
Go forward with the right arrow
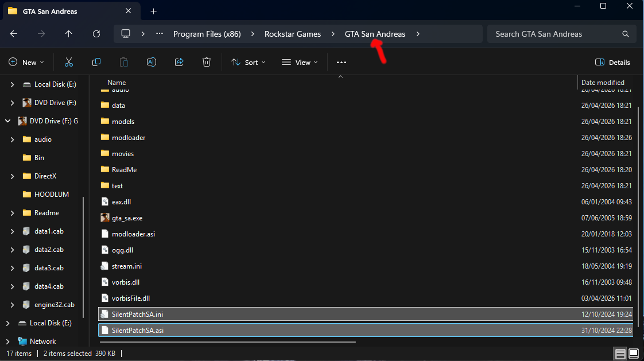click(41, 34)
